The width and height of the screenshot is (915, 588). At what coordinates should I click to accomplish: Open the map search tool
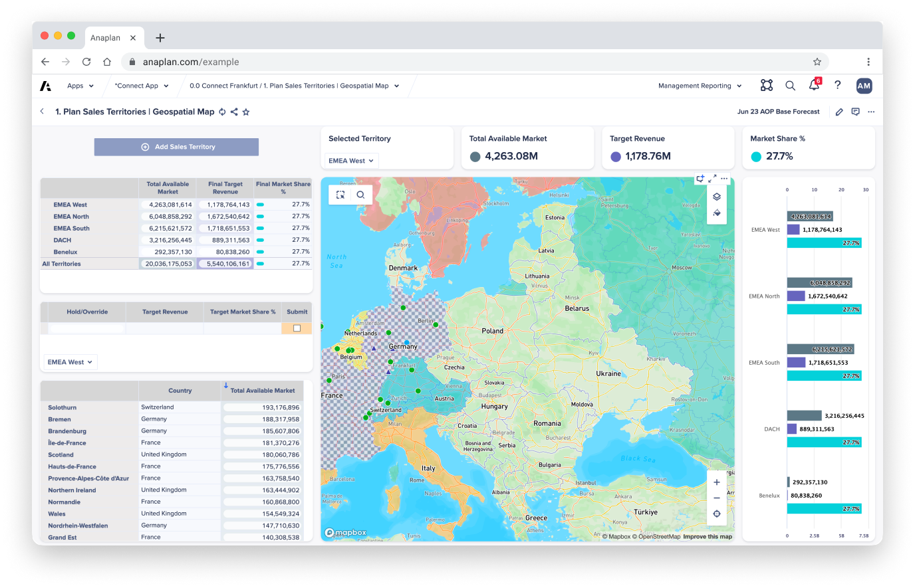point(360,195)
